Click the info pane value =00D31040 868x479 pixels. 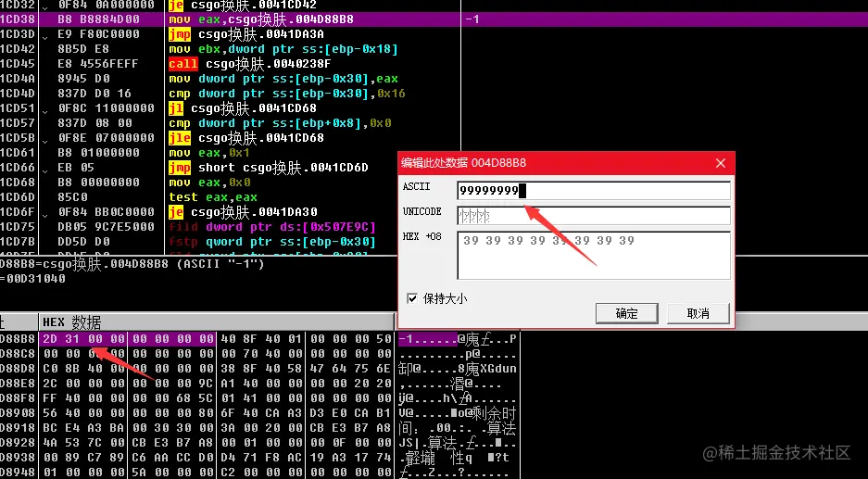[32, 279]
